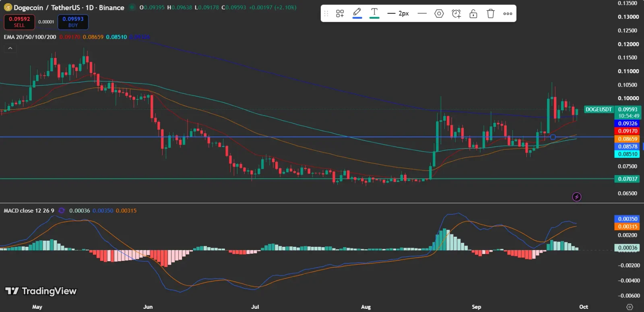This screenshot has width=644, height=312.
Task: Click the red SELL button at 0.09592
Action: [19, 22]
